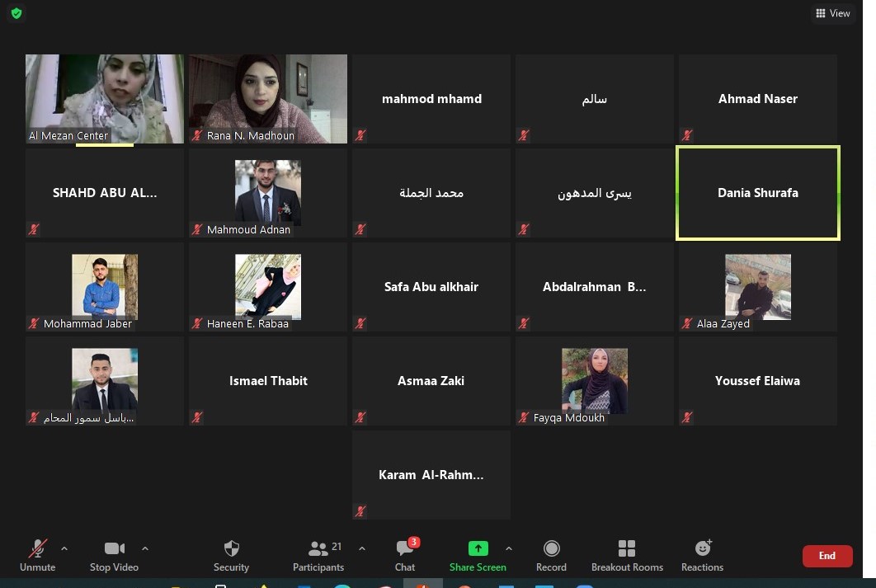Click the red End meeting button
Viewport: 876px width, 588px height.
[x=827, y=556]
